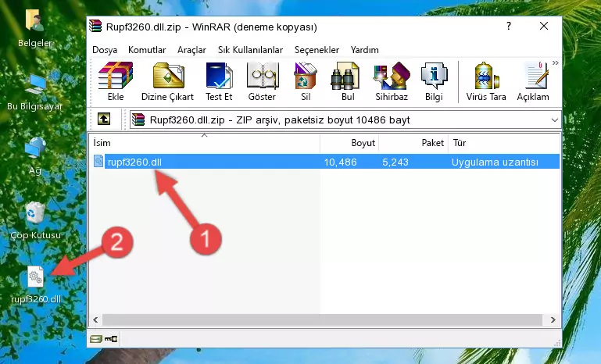Image resolution: width=601 pixels, height=364 pixels.
Task: Click the drive icon in status bar
Action: pyautogui.click(x=96, y=339)
